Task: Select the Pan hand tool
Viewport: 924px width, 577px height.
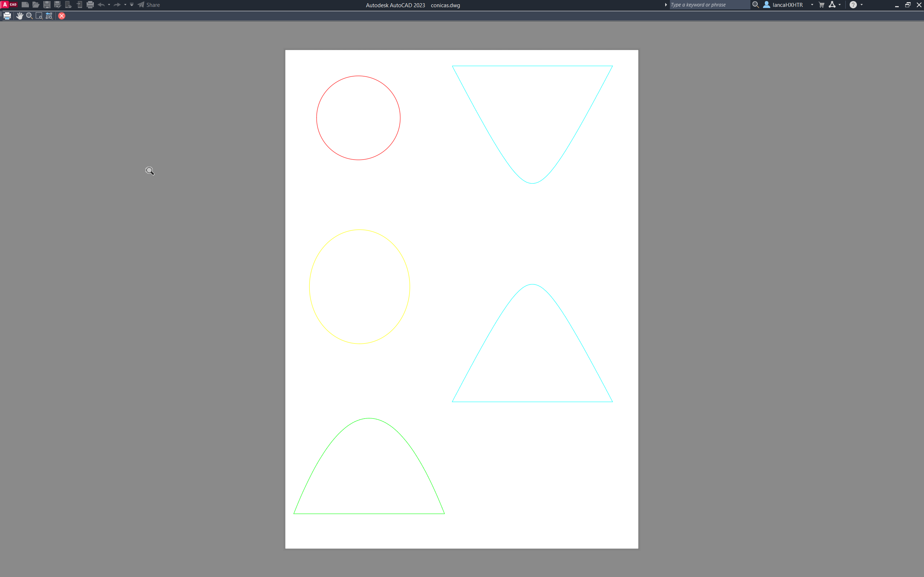Action: pyautogui.click(x=19, y=16)
